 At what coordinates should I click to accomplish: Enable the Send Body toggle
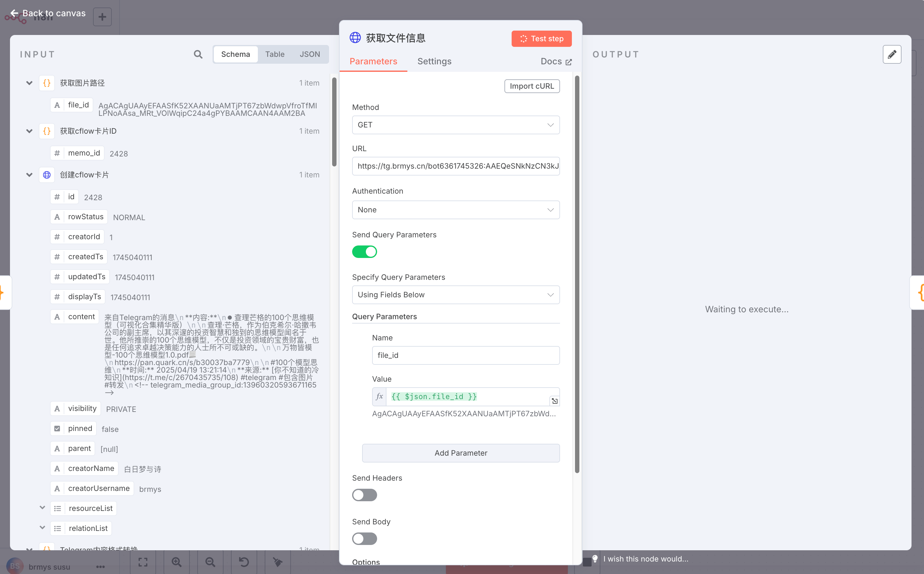click(x=364, y=539)
